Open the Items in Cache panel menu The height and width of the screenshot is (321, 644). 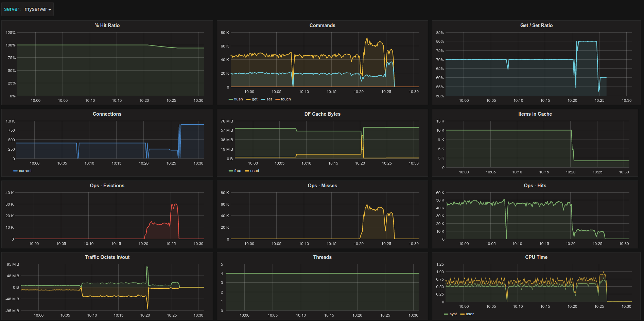click(535, 114)
